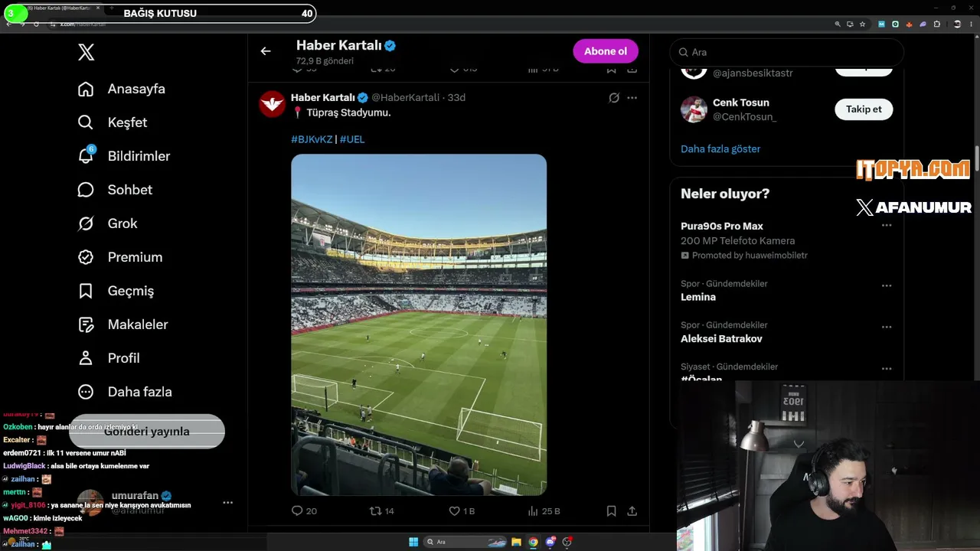Bookmark this page with the star icon
Viewport: 980px width, 551px height.
[863, 24]
